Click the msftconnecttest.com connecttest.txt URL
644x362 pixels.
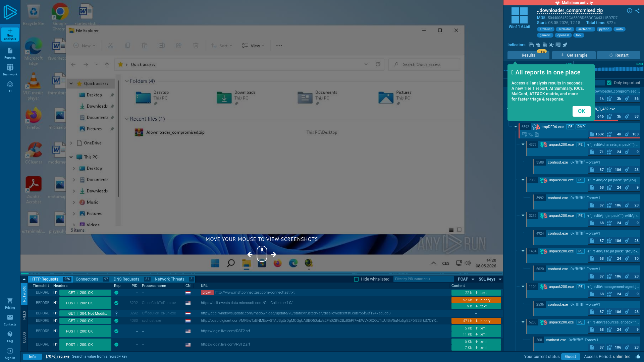(x=255, y=293)
